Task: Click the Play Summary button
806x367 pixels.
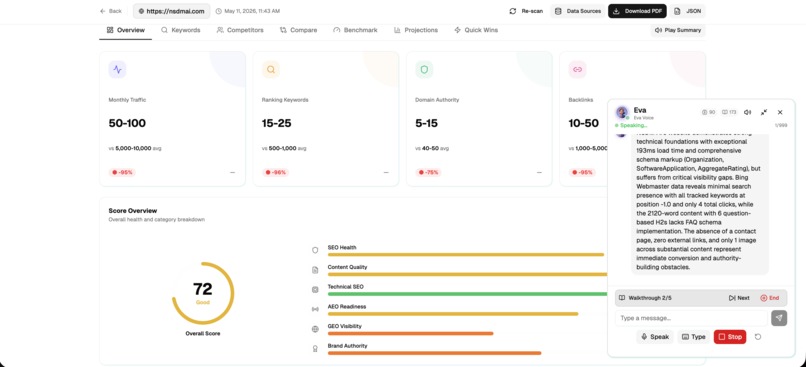Action: click(677, 30)
